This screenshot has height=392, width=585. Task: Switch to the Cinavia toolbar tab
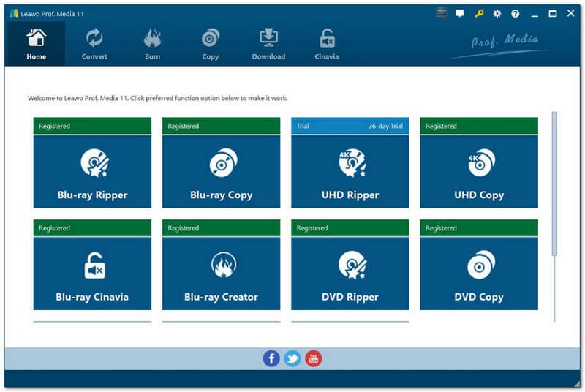[327, 44]
